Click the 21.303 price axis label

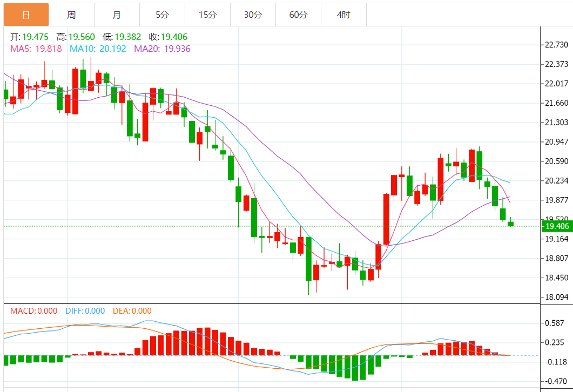[557, 122]
